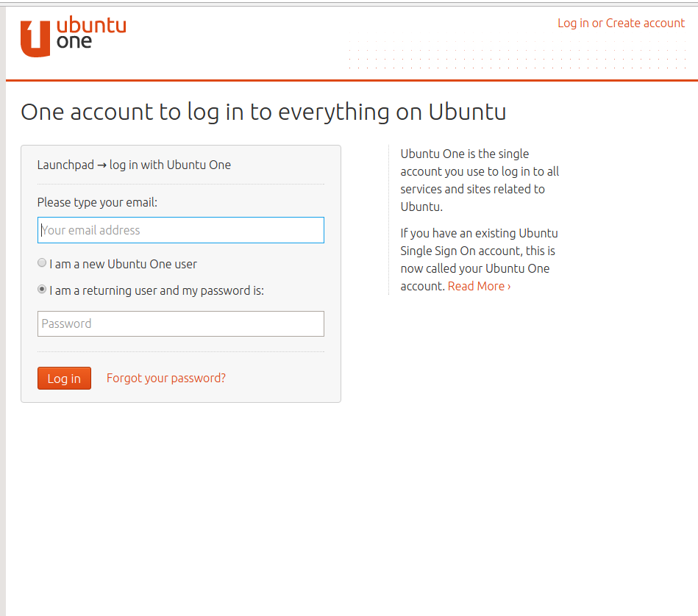Click the "ubuntu one" wordmark text
The height and width of the screenshot is (616, 698).
point(91,33)
